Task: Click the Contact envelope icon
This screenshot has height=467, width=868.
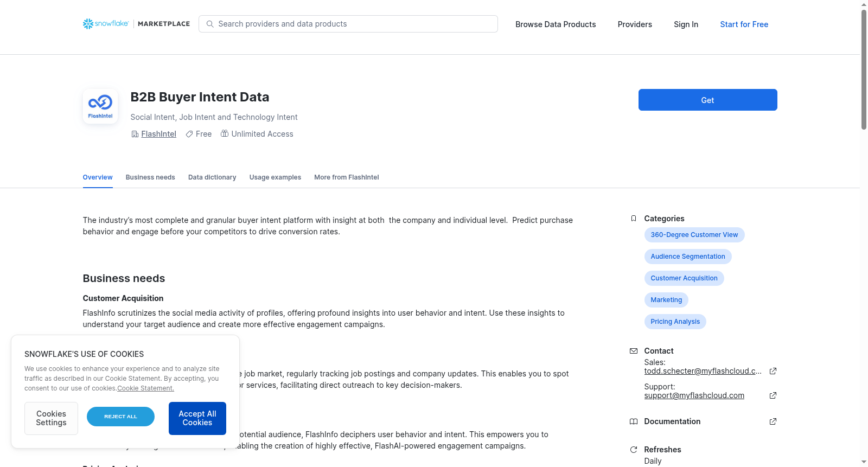Action: coord(634,351)
